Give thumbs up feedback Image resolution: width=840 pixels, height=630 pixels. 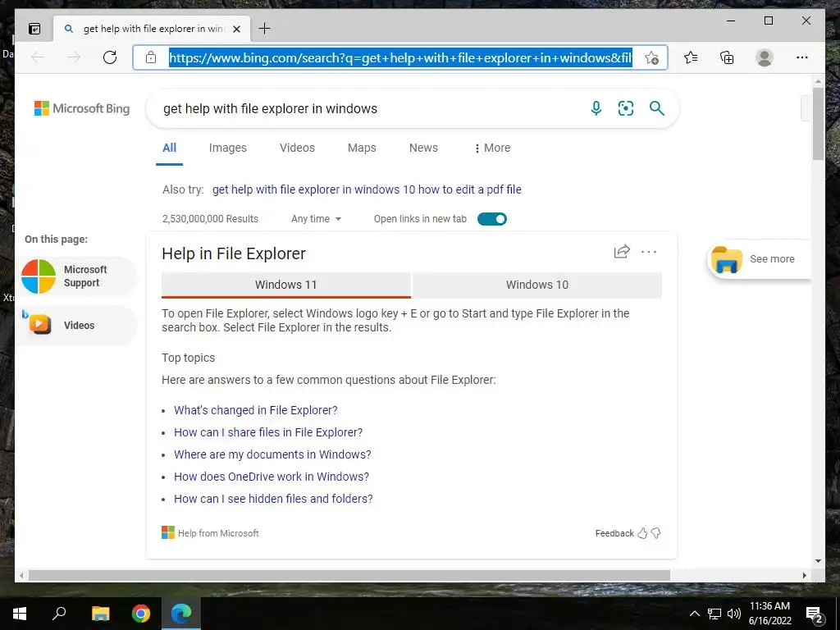pos(642,533)
